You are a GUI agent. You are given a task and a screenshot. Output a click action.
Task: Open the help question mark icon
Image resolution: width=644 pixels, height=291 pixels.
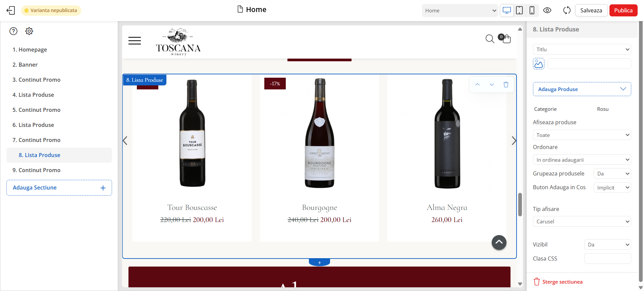(x=13, y=31)
